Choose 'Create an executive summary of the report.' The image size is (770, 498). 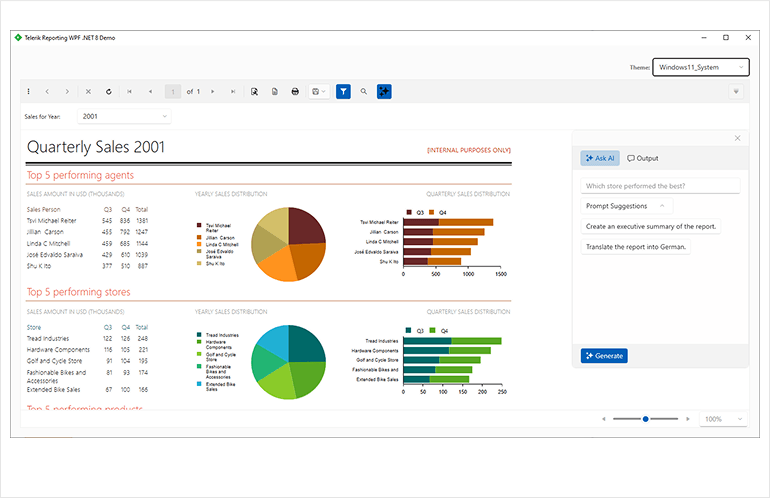(x=651, y=226)
